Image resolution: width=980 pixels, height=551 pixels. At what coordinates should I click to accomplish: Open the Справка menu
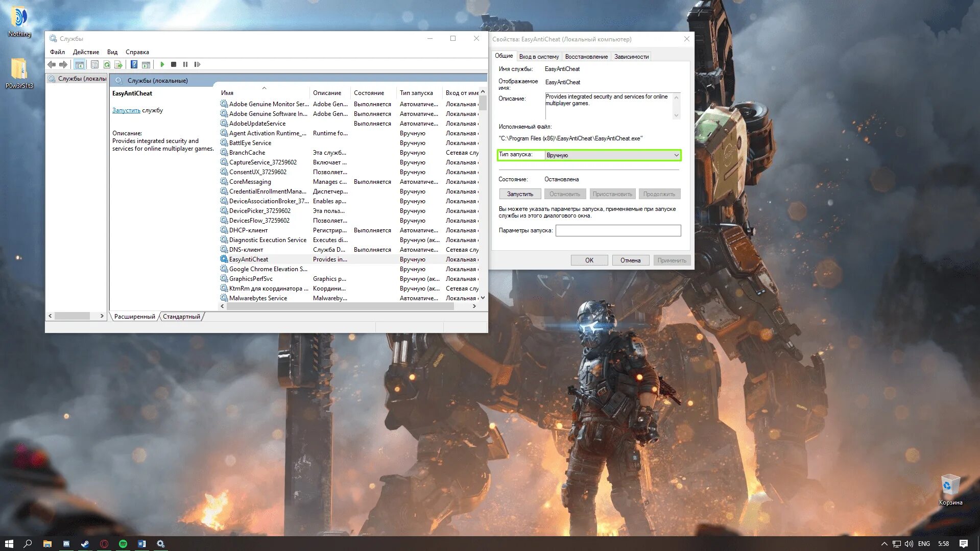click(x=137, y=52)
